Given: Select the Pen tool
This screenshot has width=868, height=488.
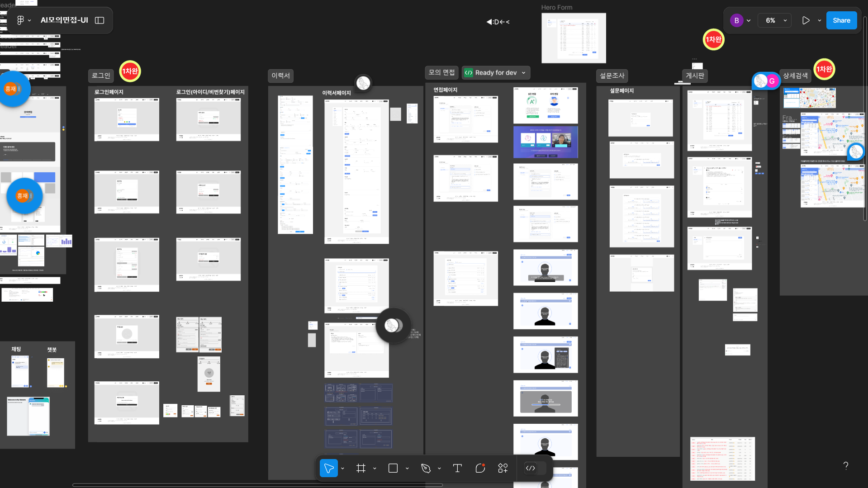Looking at the screenshot, I should coord(426,468).
